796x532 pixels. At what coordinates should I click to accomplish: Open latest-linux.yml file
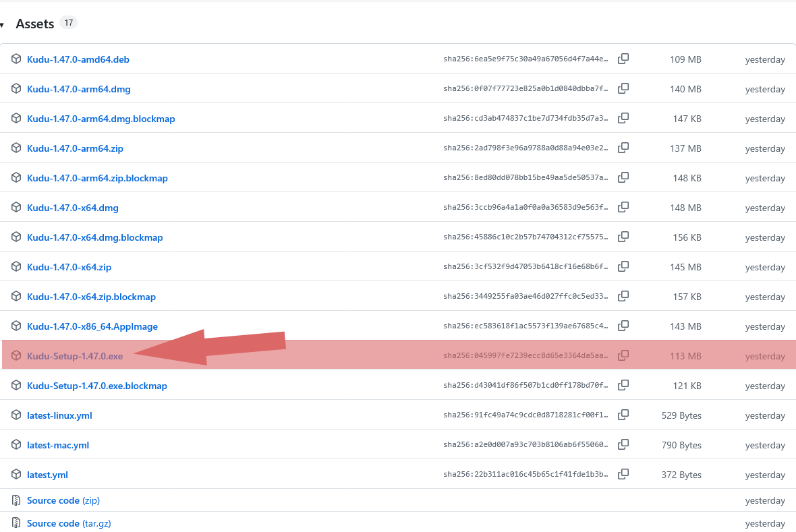(x=59, y=415)
